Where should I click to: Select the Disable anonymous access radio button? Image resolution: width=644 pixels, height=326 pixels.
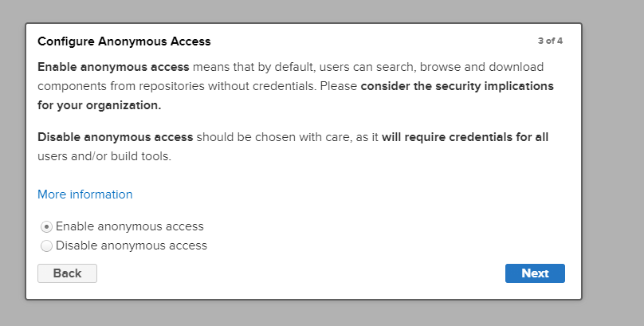tap(46, 246)
